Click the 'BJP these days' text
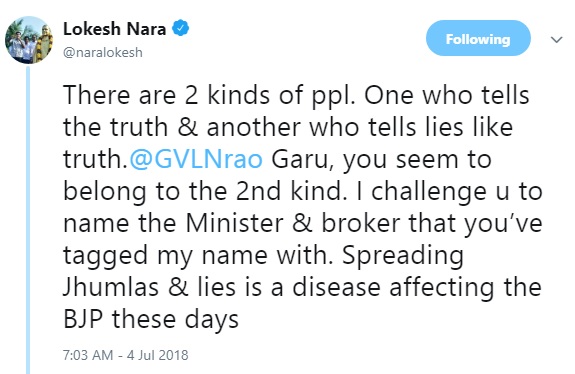 point(151,319)
